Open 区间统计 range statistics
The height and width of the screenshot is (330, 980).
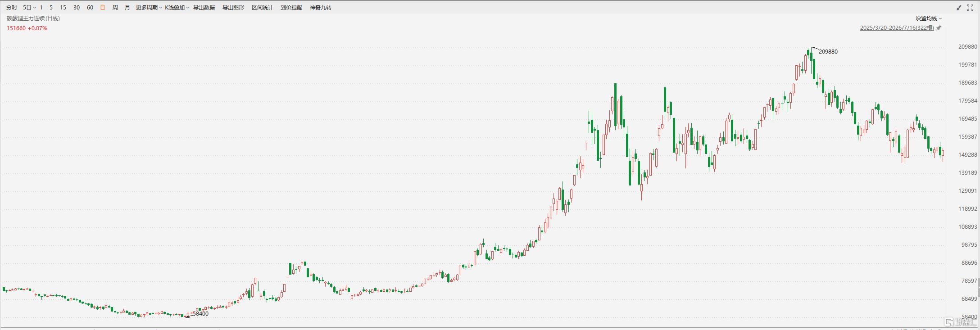(x=263, y=8)
